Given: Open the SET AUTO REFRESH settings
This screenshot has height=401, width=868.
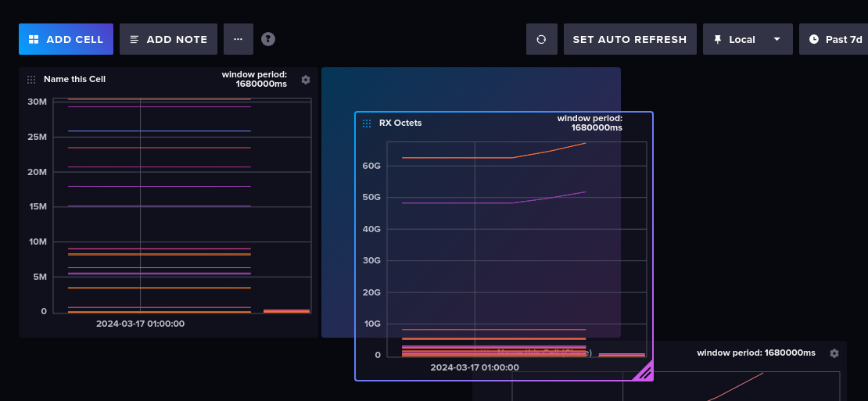Looking at the screenshot, I should pyautogui.click(x=629, y=39).
